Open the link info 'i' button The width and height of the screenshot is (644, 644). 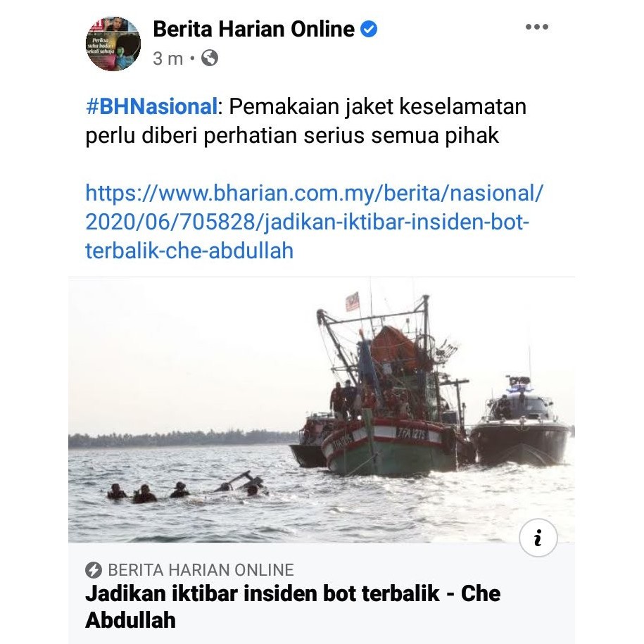click(538, 538)
